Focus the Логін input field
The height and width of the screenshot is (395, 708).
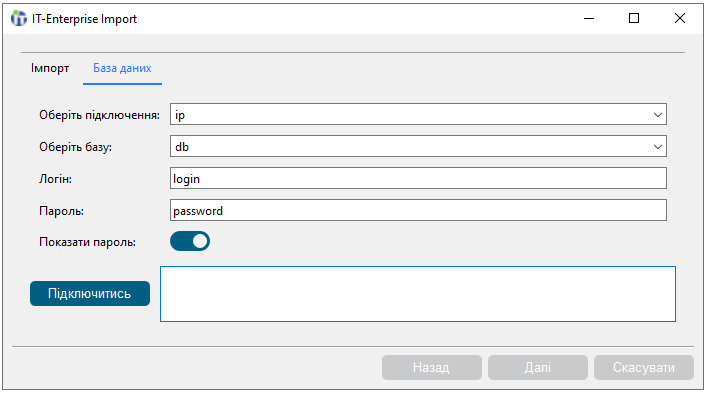[418, 178]
